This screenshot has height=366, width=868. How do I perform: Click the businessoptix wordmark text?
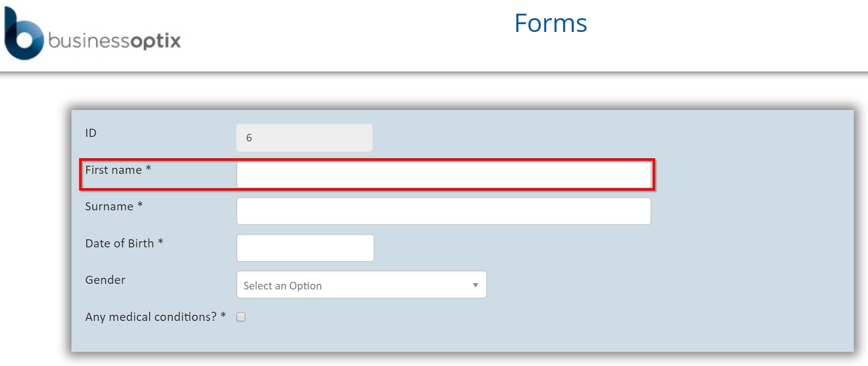[x=115, y=41]
